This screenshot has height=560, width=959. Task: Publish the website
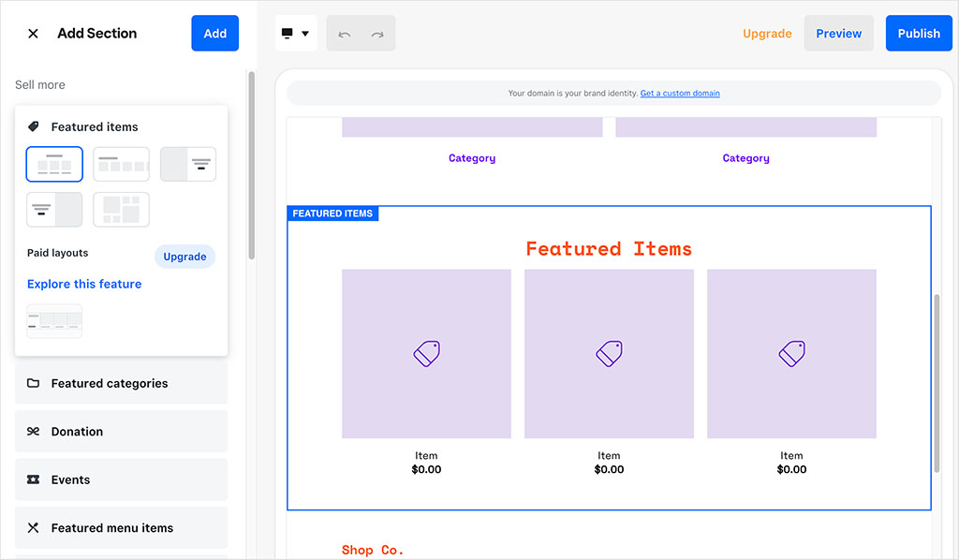click(x=919, y=33)
